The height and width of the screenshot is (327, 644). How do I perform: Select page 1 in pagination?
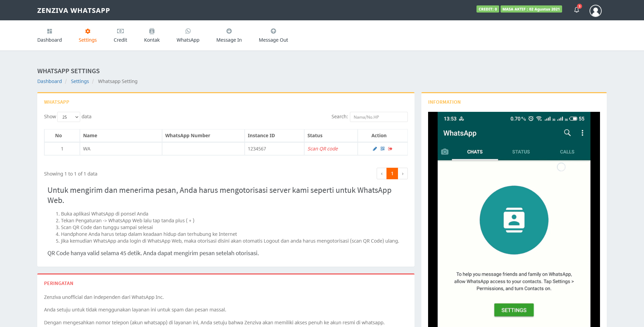coord(392,173)
